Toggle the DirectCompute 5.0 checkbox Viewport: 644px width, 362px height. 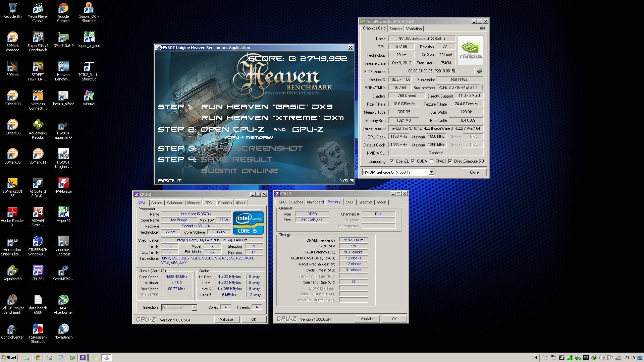point(450,161)
